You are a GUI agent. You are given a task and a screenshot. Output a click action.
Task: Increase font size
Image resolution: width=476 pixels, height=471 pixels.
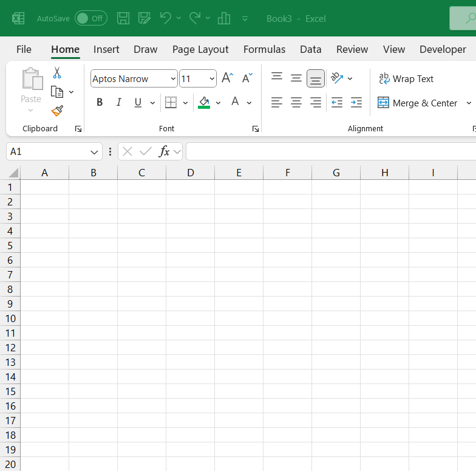[x=227, y=78]
